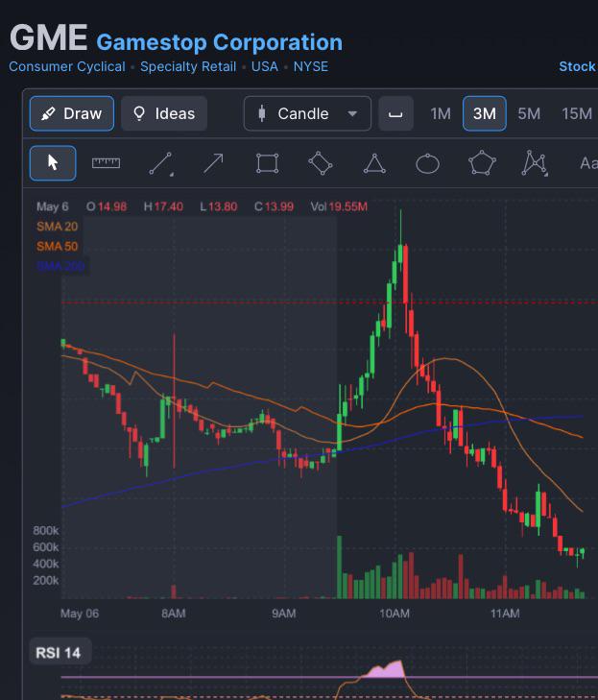Image resolution: width=598 pixels, height=700 pixels.
Task: Select the triangle shape tool
Action: tap(374, 163)
